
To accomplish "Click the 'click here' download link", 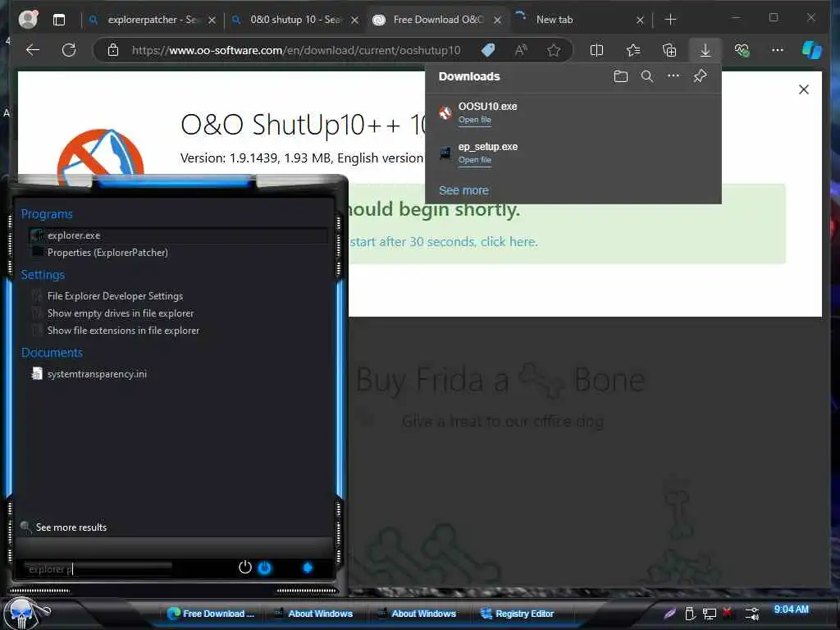I will coord(509,242).
